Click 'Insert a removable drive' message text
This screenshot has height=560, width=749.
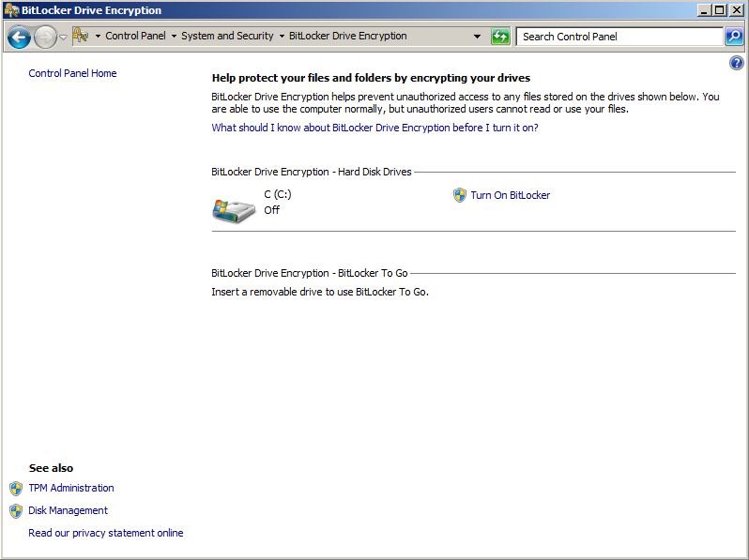pos(320,292)
